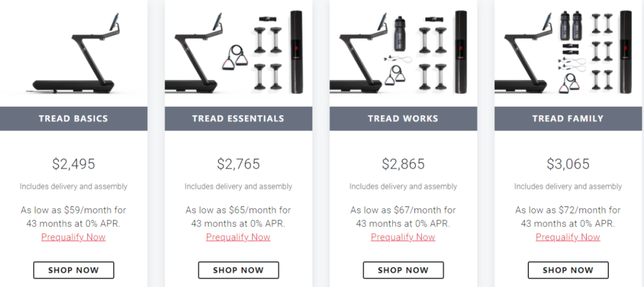Screen dimensions: 644x287
Task: Select the Tread Works header
Action: (403, 119)
